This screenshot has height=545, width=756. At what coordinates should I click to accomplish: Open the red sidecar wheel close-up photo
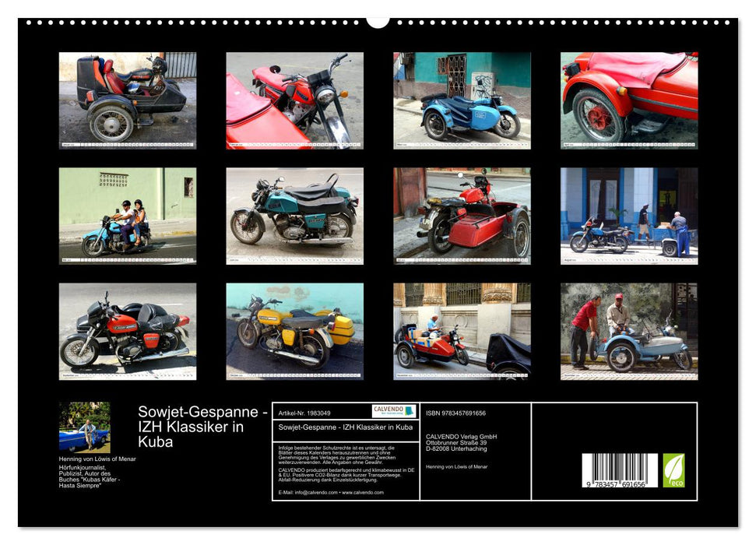coord(629,100)
